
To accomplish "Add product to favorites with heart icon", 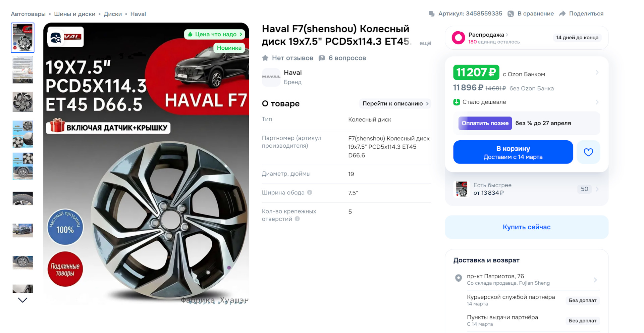I will 588,152.
